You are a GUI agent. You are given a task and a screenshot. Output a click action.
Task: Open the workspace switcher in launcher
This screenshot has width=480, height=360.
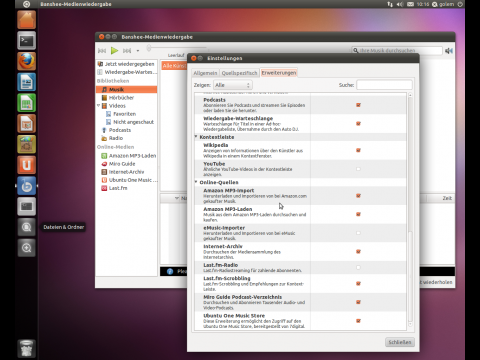pyautogui.click(x=27, y=206)
